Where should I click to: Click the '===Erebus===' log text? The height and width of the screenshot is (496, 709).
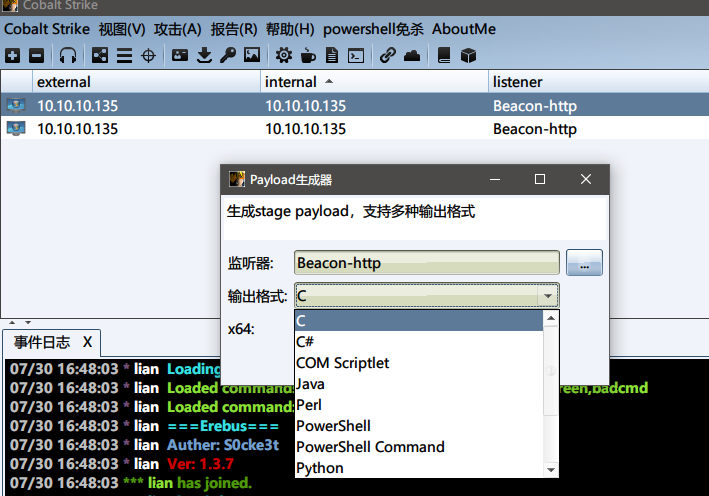pos(223,426)
